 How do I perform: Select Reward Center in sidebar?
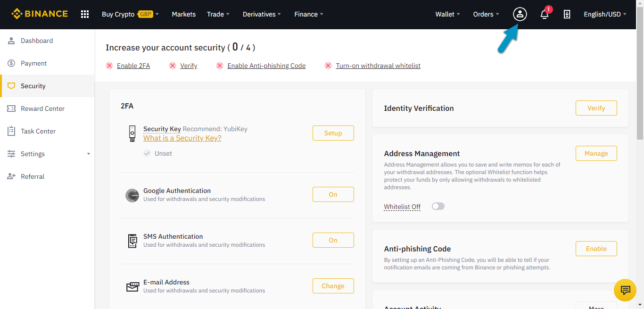pyautogui.click(x=47, y=109)
